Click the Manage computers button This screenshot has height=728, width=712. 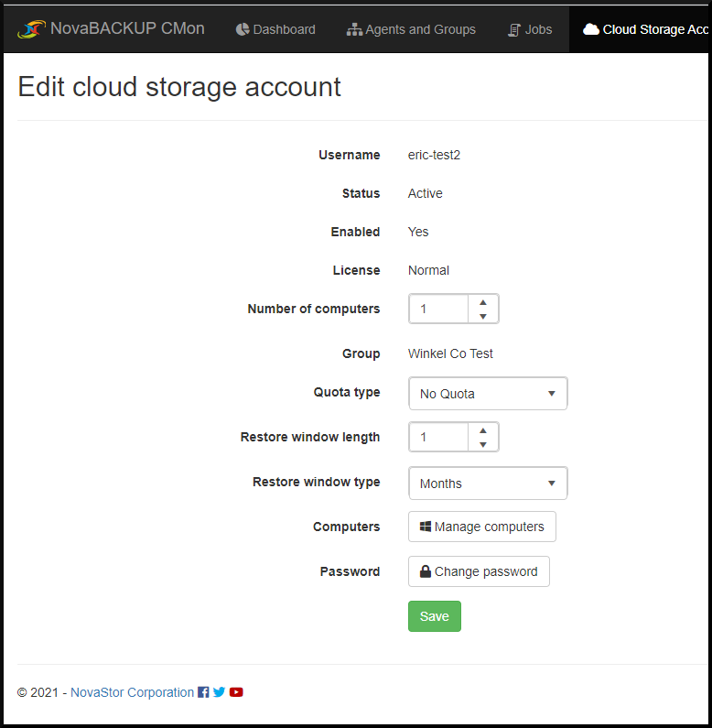tap(482, 527)
